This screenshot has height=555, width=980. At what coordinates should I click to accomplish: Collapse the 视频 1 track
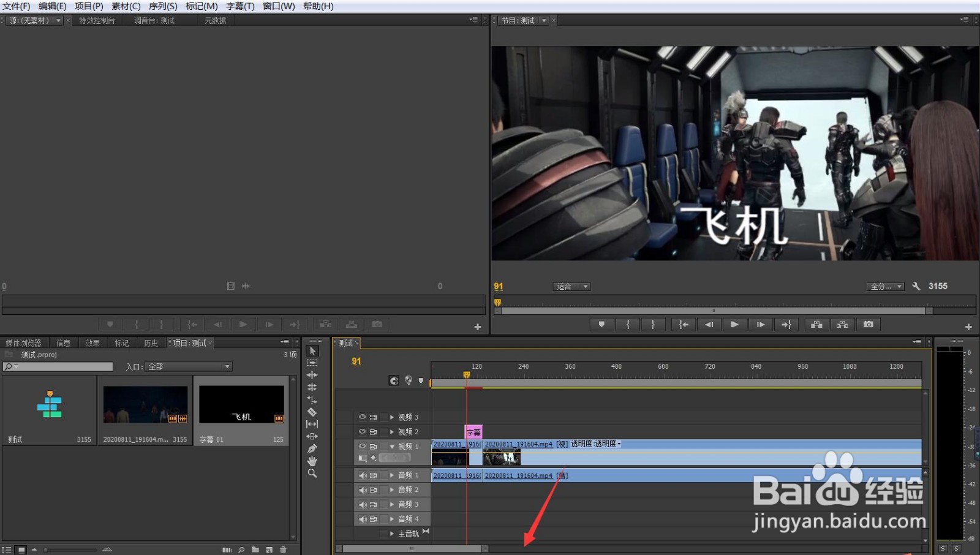click(392, 447)
